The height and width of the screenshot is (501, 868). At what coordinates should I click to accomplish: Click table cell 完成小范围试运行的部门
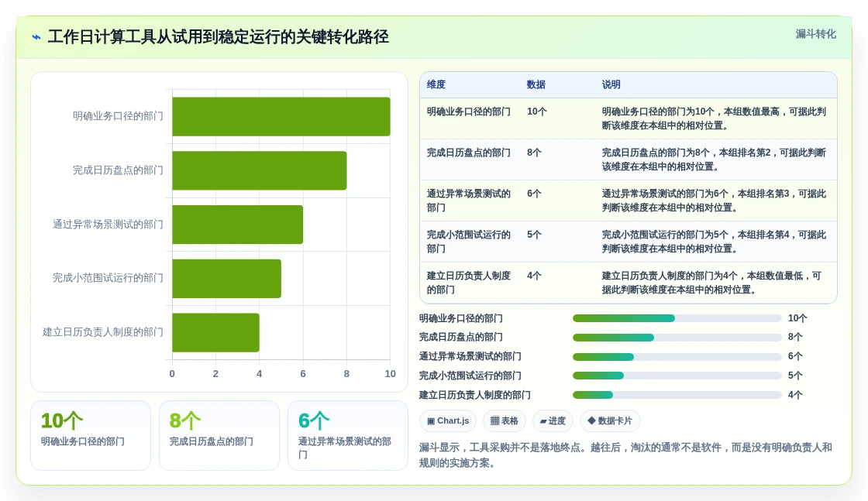468,242
